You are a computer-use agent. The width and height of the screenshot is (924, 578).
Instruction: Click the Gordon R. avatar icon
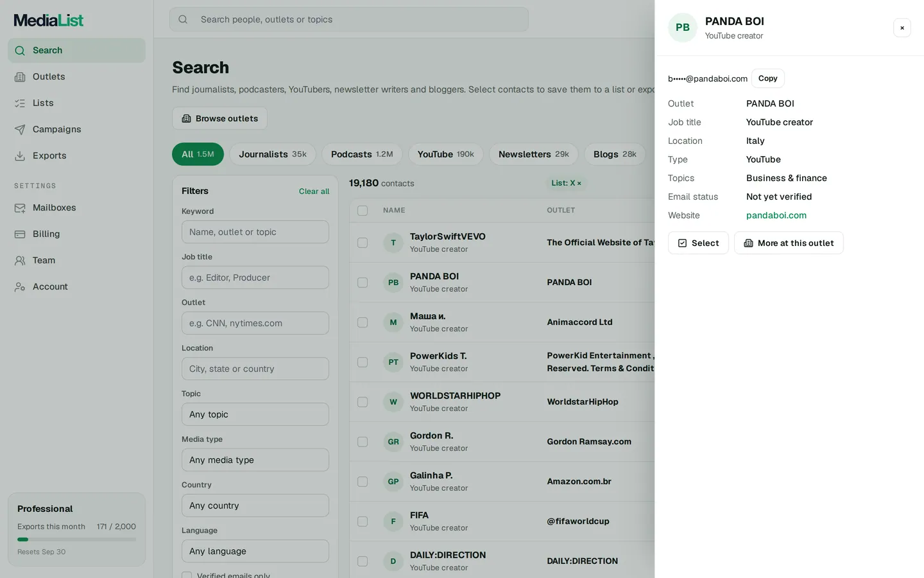point(393,442)
